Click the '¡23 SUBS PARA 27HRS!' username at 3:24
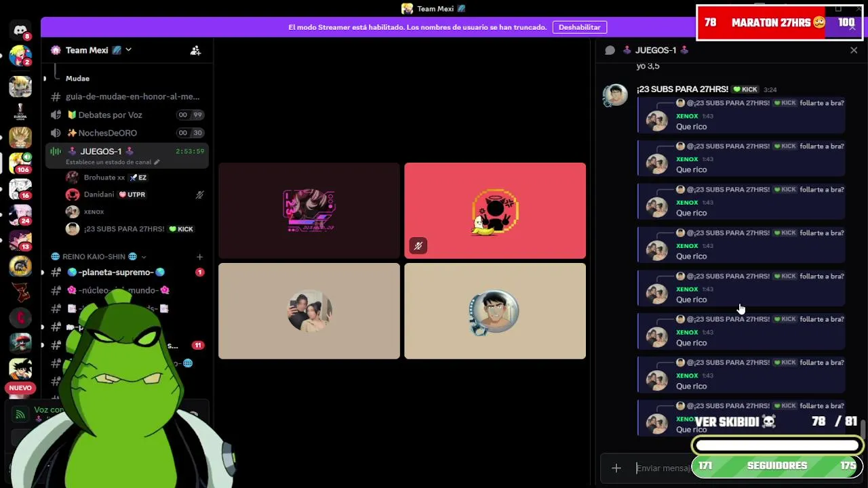This screenshot has height=488, width=868. [682, 89]
